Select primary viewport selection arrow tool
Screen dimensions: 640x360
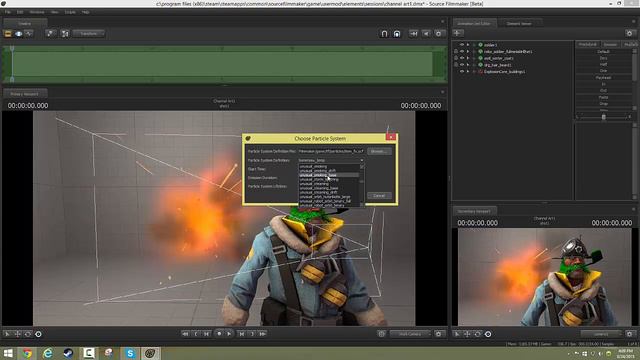click(x=7, y=334)
